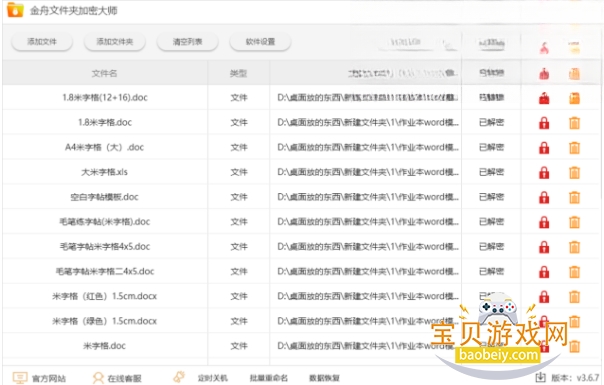Delete 1.8米字格.doc using its trash icon
This screenshot has height=385, width=604.
click(574, 123)
